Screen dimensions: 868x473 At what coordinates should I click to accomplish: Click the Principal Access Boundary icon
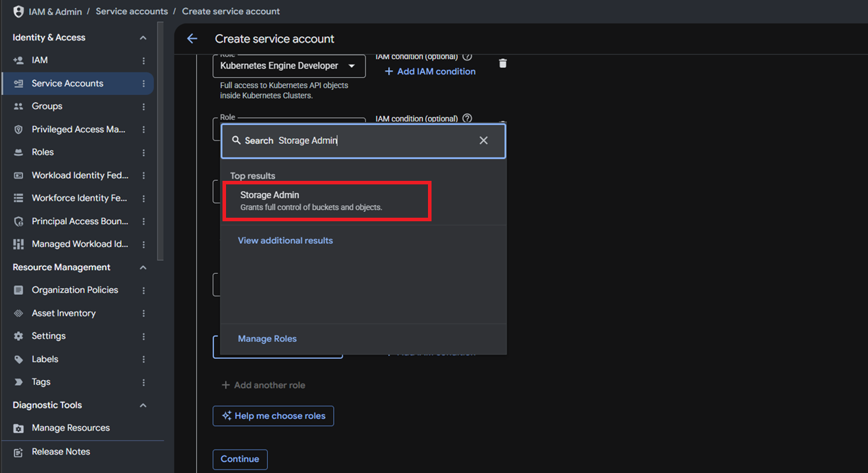coord(18,221)
